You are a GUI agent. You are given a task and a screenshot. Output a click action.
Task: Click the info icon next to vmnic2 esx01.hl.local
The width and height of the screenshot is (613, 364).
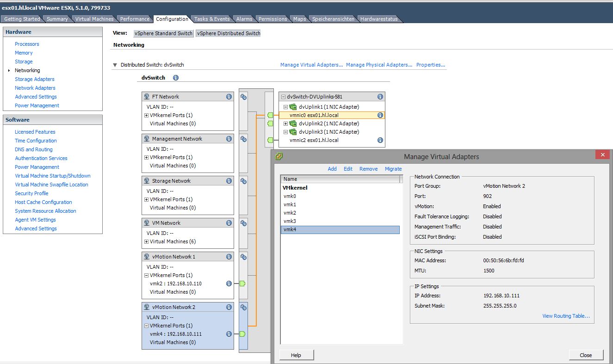click(x=380, y=140)
